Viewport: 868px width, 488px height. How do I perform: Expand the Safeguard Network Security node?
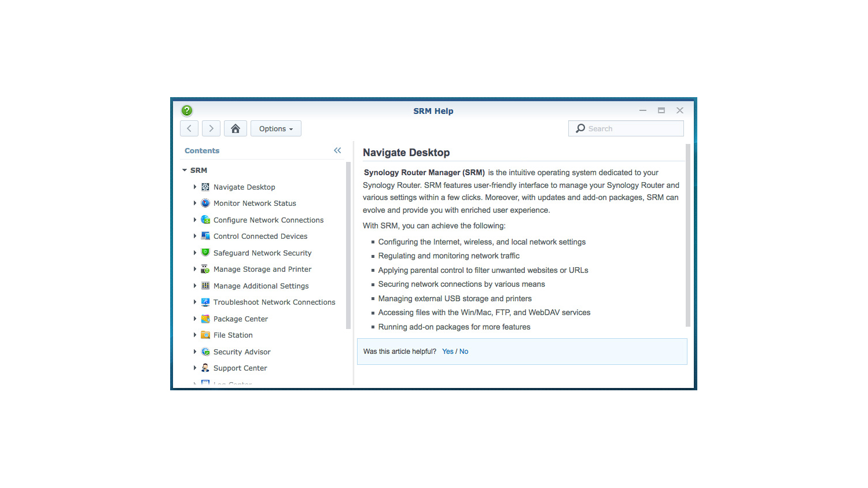(x=195, y=253)
